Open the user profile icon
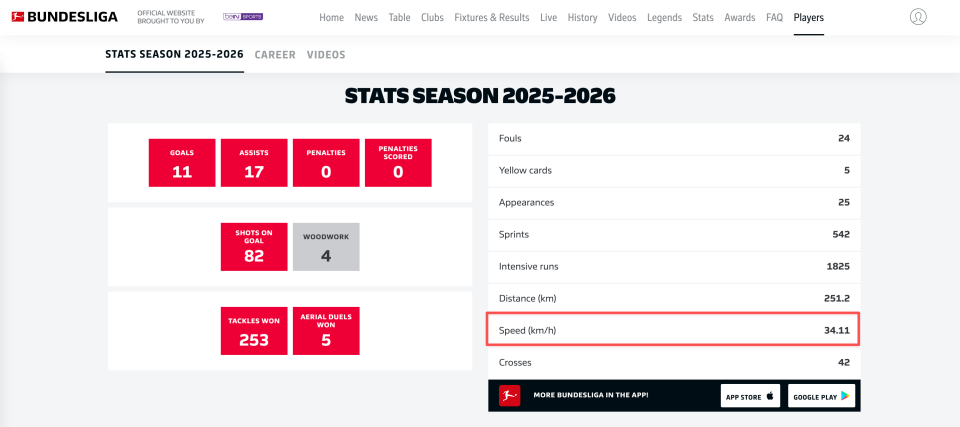Image resolution: width=960 pixels, height=427 pixels. tap(918, 17)
